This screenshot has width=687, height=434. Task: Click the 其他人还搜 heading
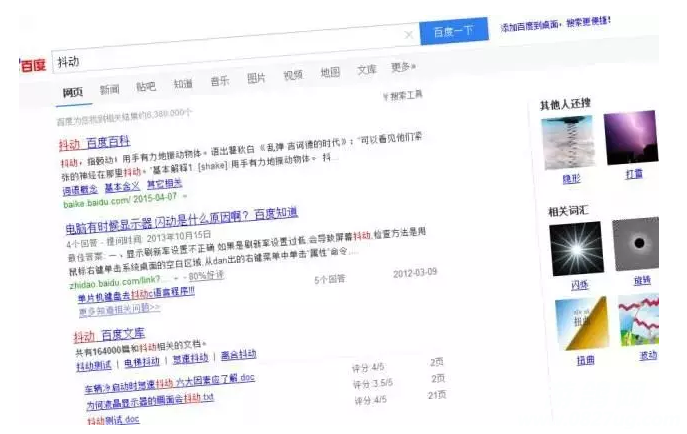565,104
